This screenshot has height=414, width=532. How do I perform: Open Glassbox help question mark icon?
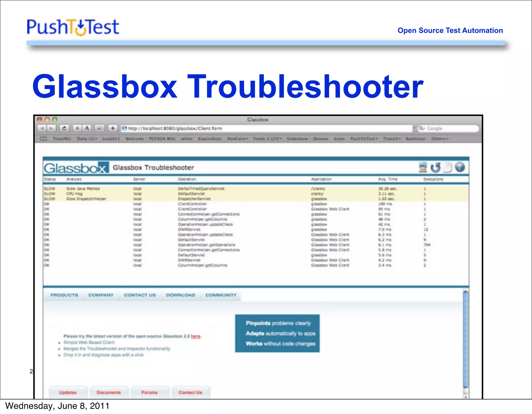(460, 167)
